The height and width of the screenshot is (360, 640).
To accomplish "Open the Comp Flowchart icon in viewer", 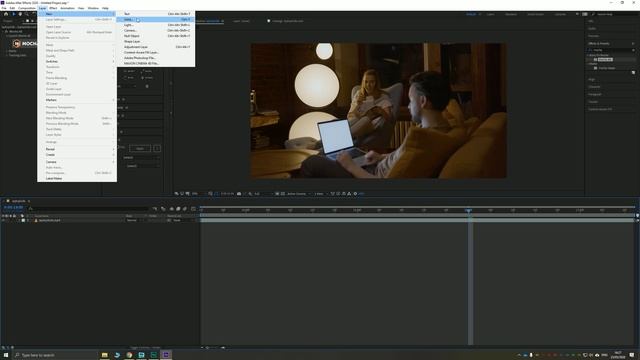I will click(349, 193).
